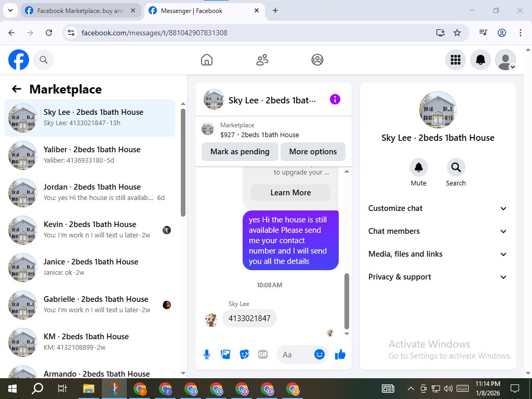Close the Facebook Marketplace tab
Viewport: 532px width, 399px height.
pos(133,10)
